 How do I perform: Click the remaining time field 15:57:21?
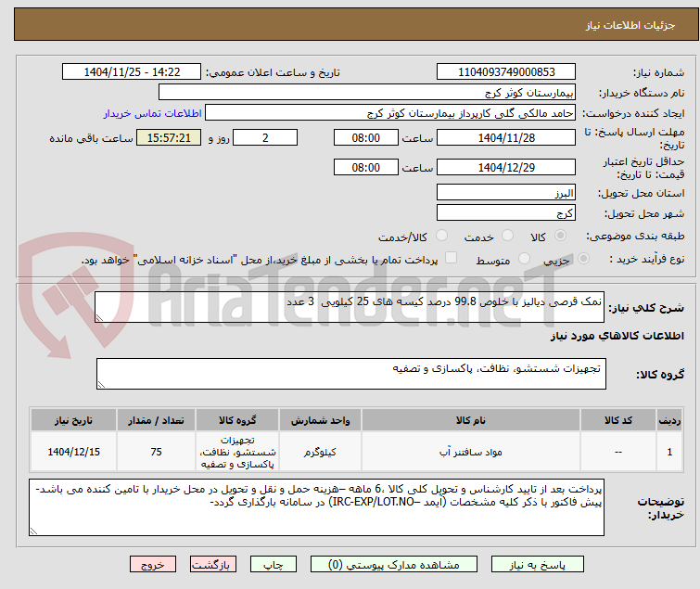(x=169, y=137)
